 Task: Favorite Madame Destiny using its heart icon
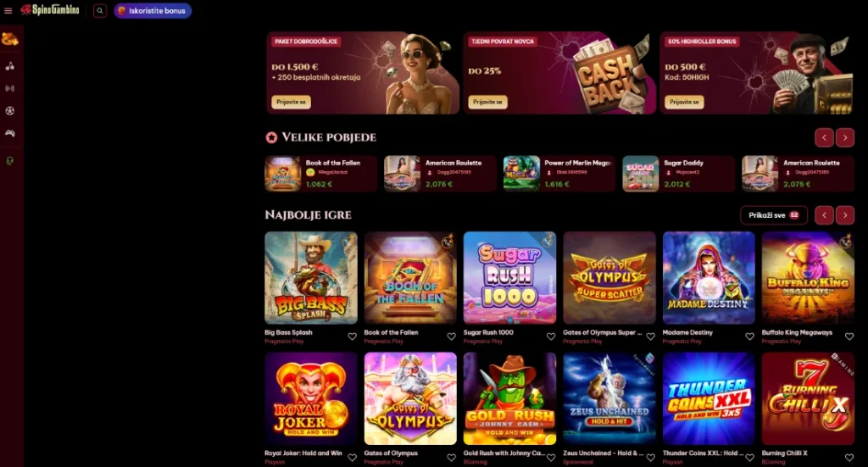pyautogui.click(x=749, y=336)
